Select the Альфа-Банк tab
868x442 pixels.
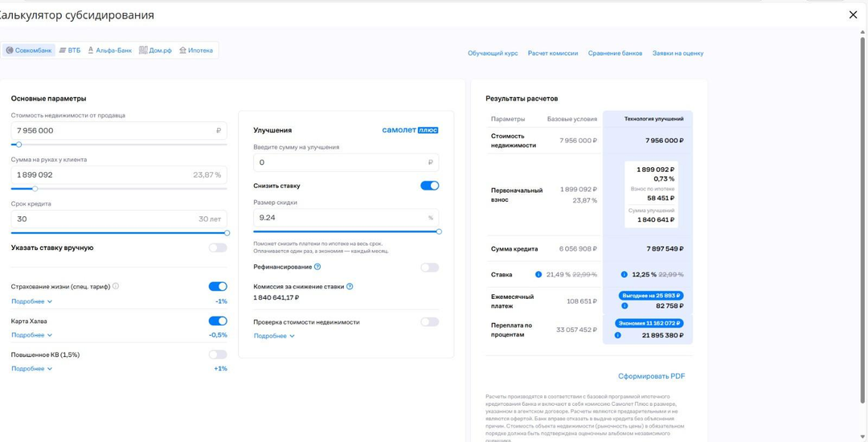109,51
